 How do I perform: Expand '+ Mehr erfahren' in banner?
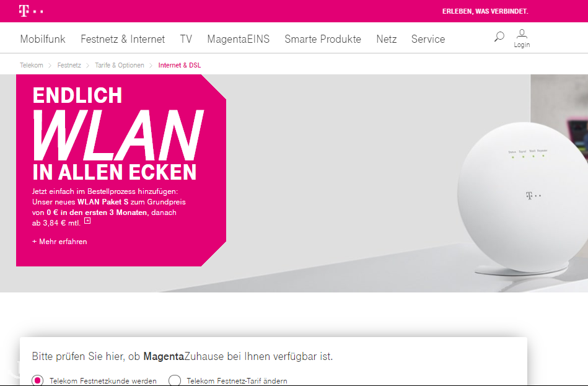59,242
